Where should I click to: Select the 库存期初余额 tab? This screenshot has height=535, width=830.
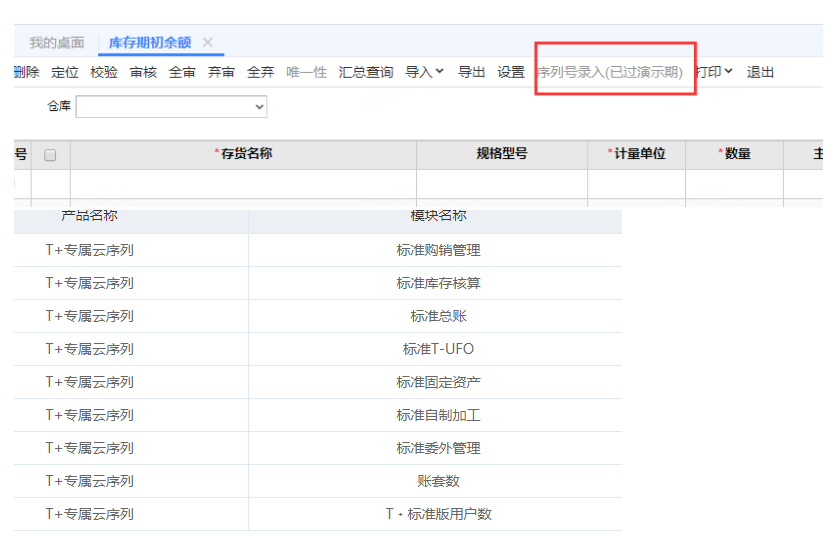tap(150, 43)
